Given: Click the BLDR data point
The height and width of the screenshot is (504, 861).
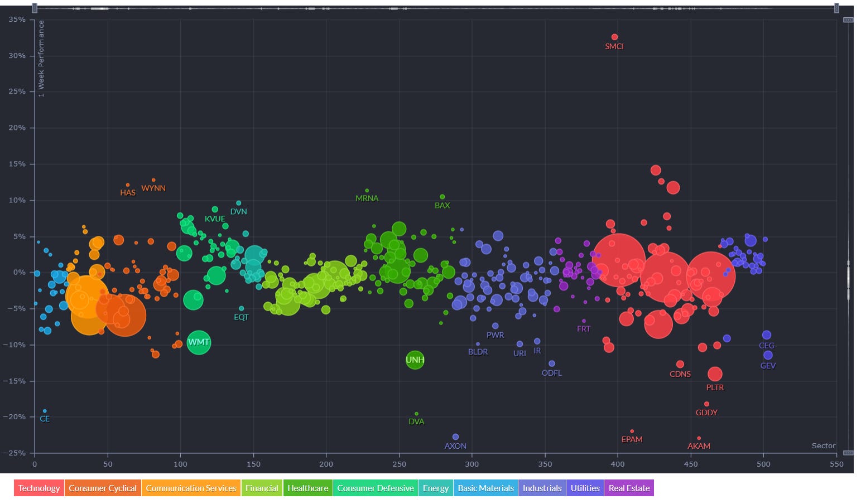Looking at the screenshot, I should coord(478,344).
